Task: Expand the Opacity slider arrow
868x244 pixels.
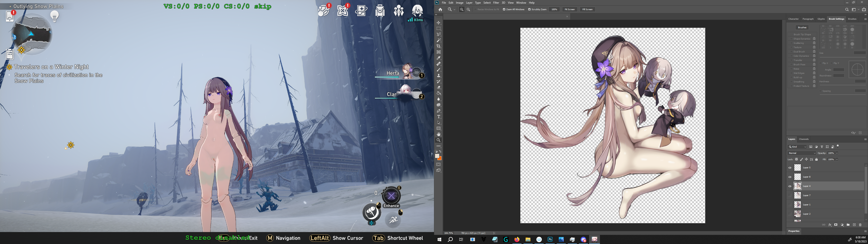Action: [837, 153]
